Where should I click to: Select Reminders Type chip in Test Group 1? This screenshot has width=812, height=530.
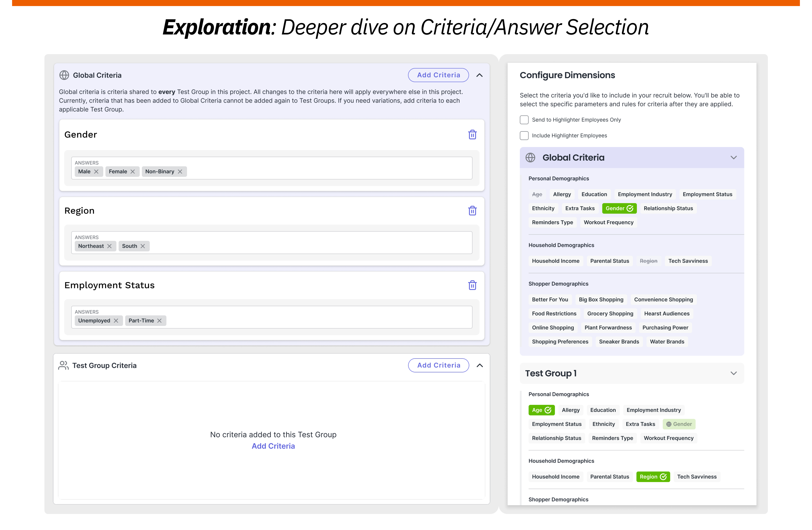pos(612,438)
